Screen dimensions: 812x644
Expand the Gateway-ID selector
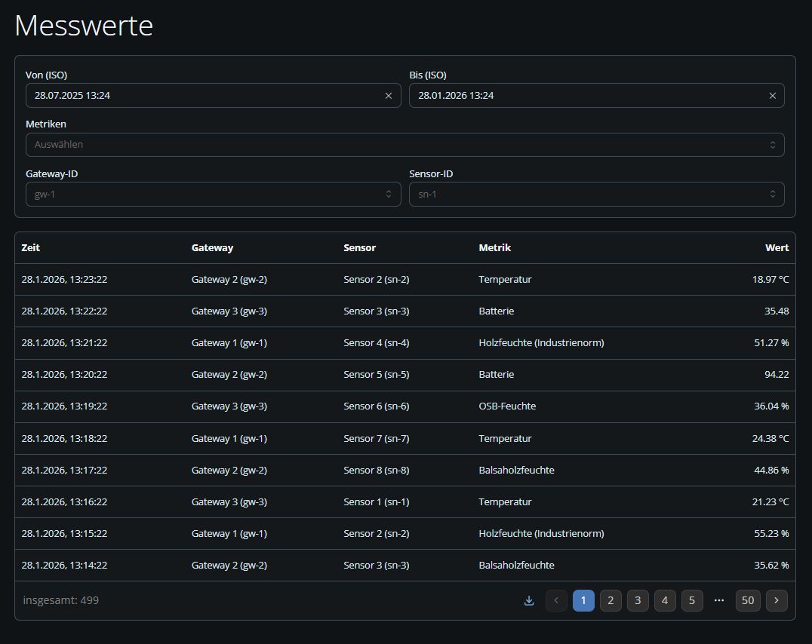coord(213,194)
